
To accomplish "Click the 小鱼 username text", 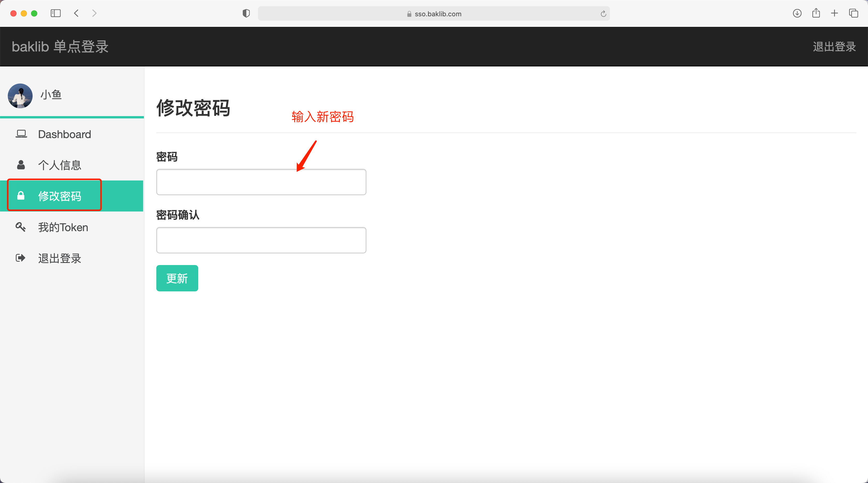I will click(51, 95).
